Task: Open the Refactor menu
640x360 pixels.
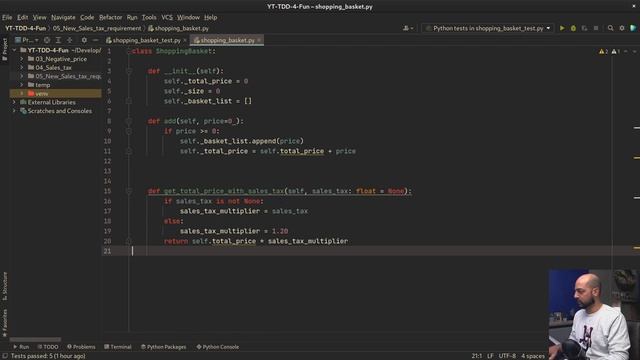Action: coord(111,17)
